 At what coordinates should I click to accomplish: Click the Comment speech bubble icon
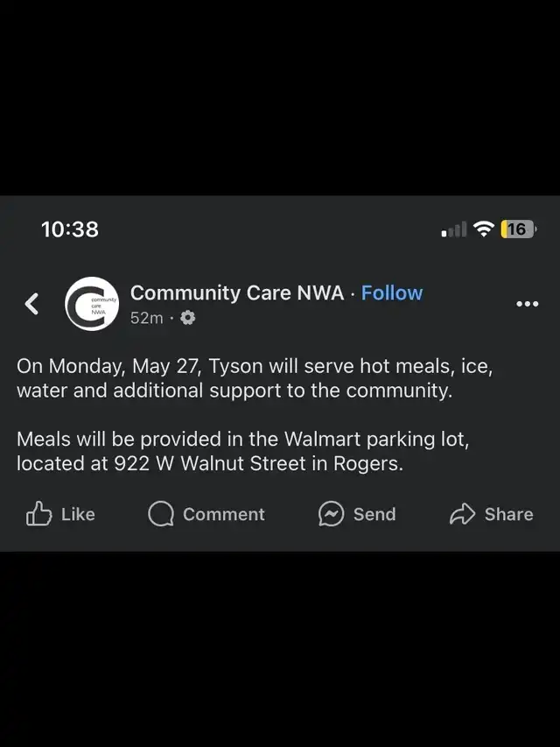click(161, 514)
